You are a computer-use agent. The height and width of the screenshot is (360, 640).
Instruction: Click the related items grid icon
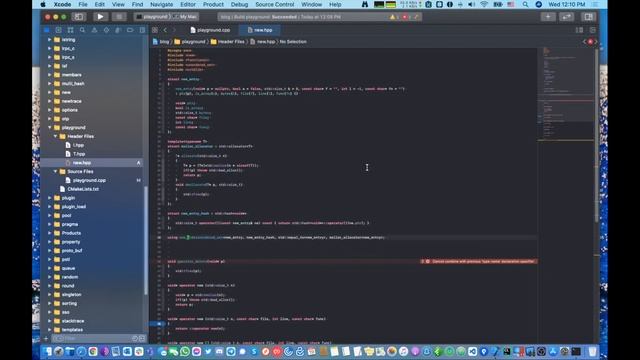click(x=155, y=30)
